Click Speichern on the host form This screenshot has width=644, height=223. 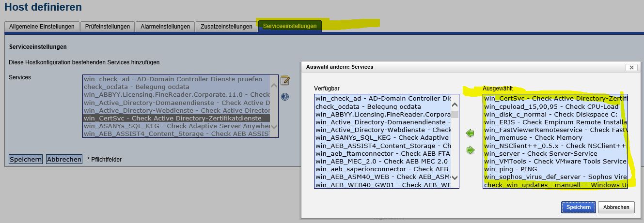tap(26, 159)
